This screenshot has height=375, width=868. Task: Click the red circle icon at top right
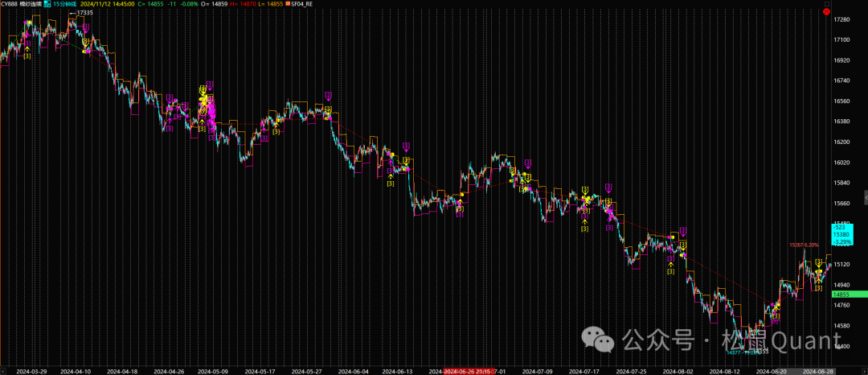[x=827, y=11]
